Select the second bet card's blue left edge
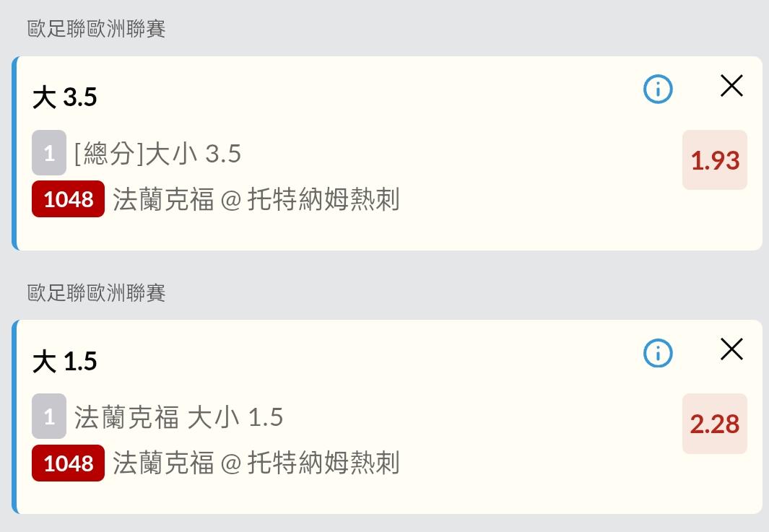Image resolution: width=769 pixels, height=532 pixels. point(14,417)
